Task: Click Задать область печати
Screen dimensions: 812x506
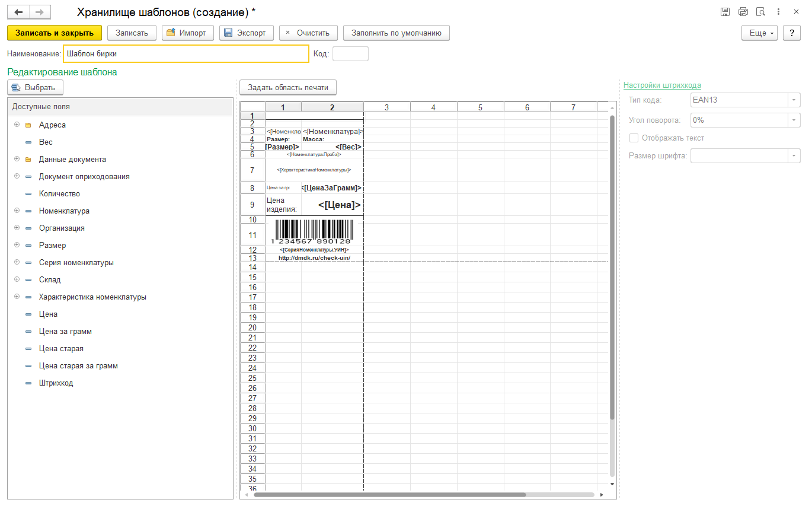Action: click(288, 88)
